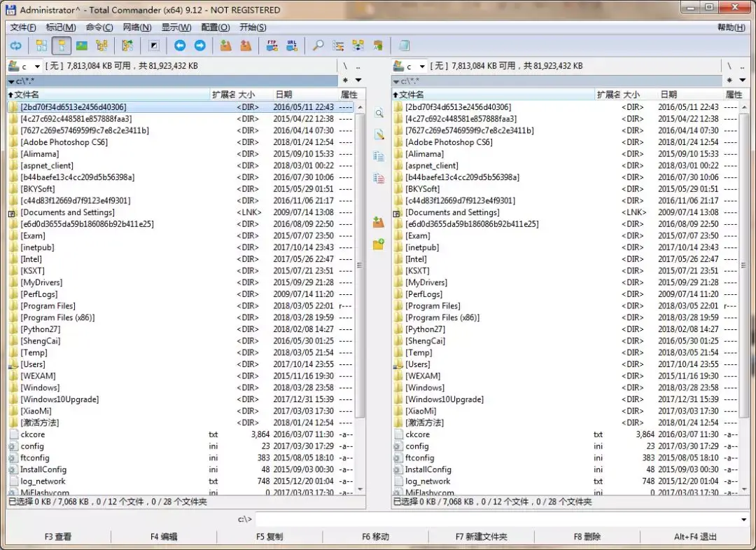Click the F4 编辑 button
Viewport: 756px width, 550px height.
click(x=164, y=537)
